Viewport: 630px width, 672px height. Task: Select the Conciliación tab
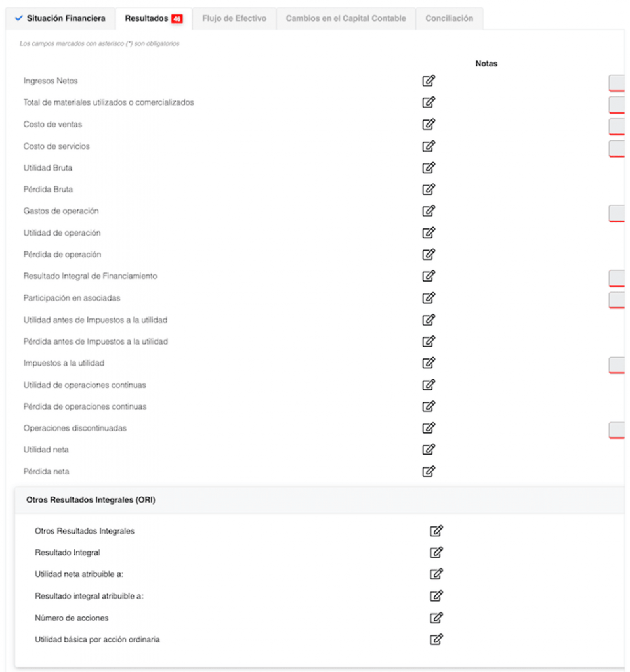coord(449,18)
